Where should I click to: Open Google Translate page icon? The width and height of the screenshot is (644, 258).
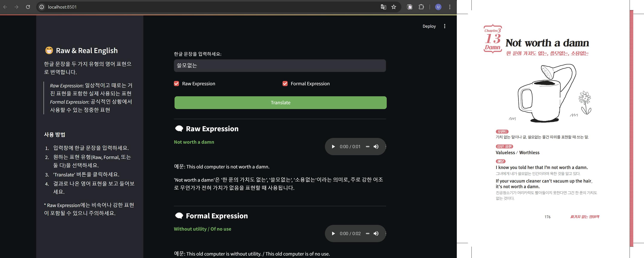(383, 7)
